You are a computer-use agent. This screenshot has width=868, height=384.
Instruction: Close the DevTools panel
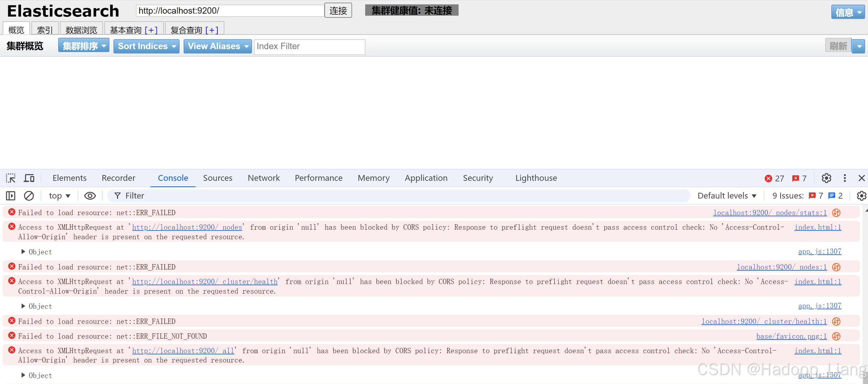861,178
